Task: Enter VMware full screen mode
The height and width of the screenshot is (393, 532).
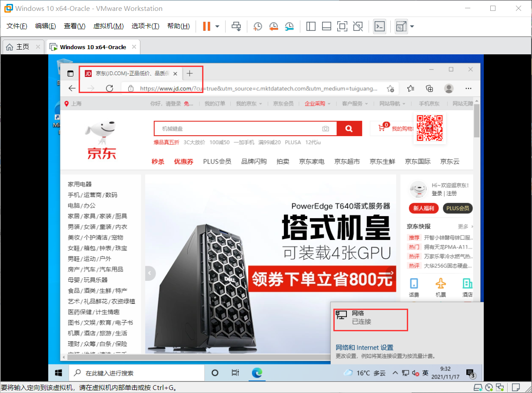Action: click(342, 27)
